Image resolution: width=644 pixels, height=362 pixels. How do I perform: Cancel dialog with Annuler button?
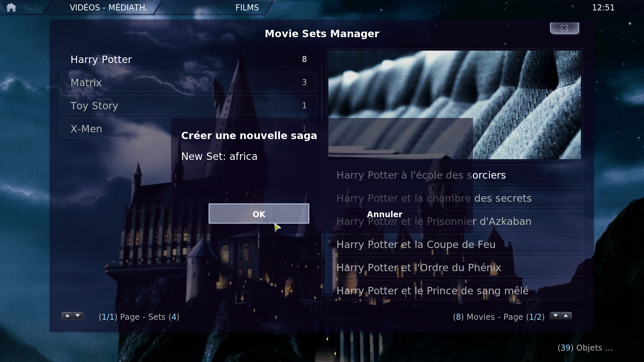[384, 214]
